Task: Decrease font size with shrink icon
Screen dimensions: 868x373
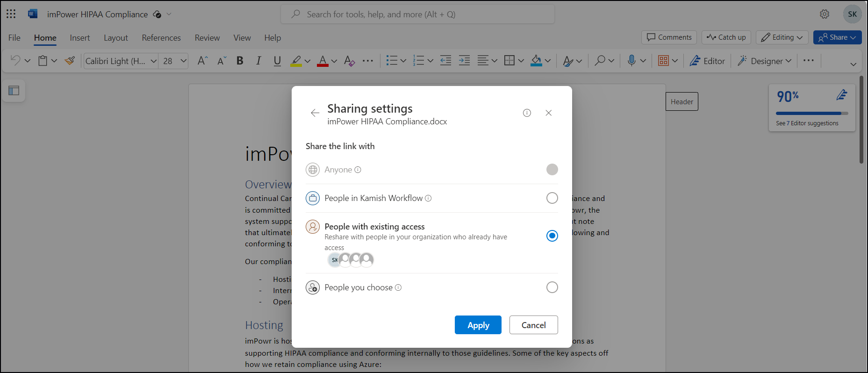Action: (x=222, y=61)
